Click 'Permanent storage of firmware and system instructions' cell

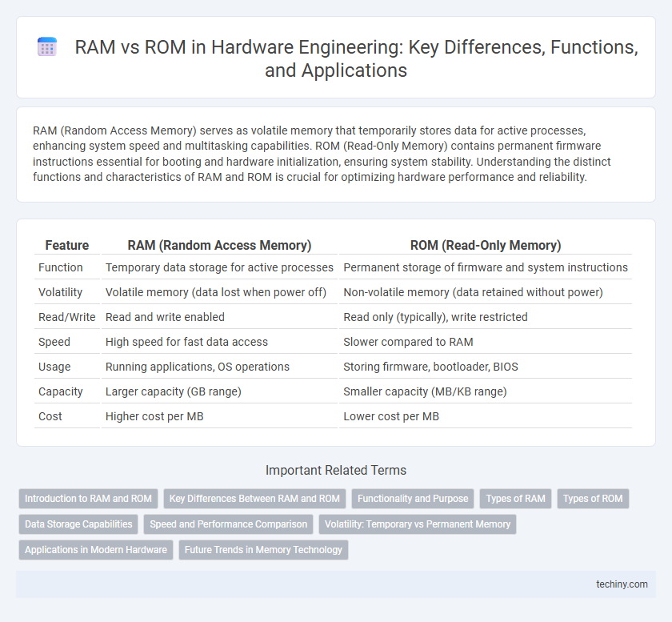click(486, 267)
